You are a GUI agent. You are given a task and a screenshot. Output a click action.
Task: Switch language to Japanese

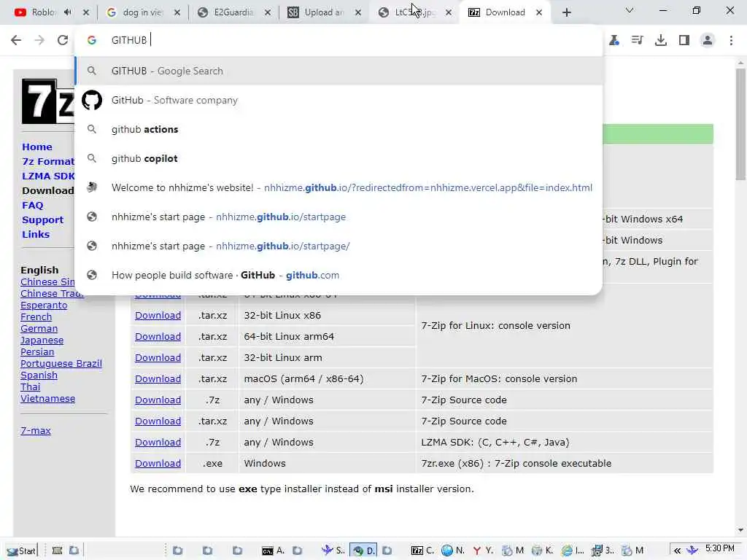tap(42, 341)
